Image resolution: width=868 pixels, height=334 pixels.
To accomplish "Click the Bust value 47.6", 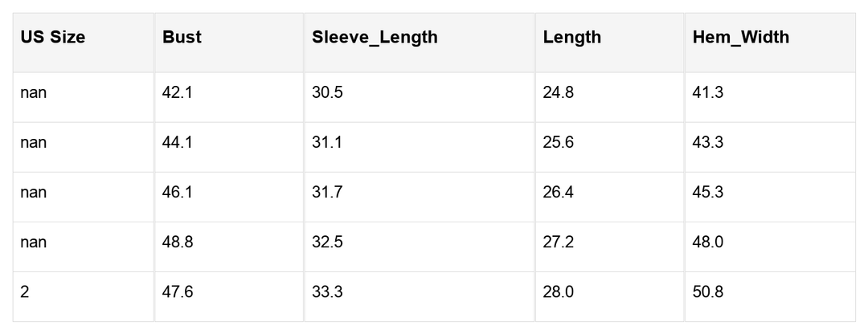I will tap(178, 292).
